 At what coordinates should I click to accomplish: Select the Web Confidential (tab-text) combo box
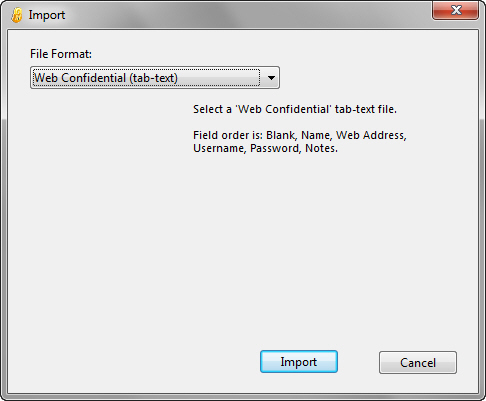pos(155,78)
